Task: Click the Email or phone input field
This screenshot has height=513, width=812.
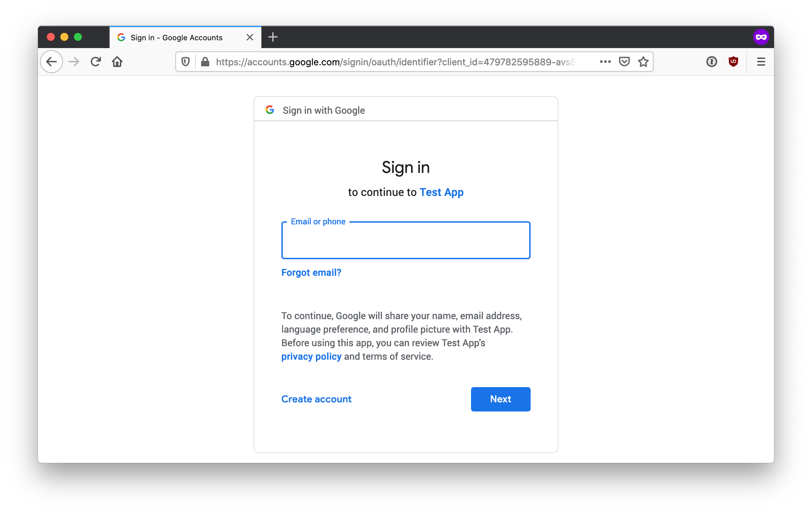Action: [x=406, y=240]
